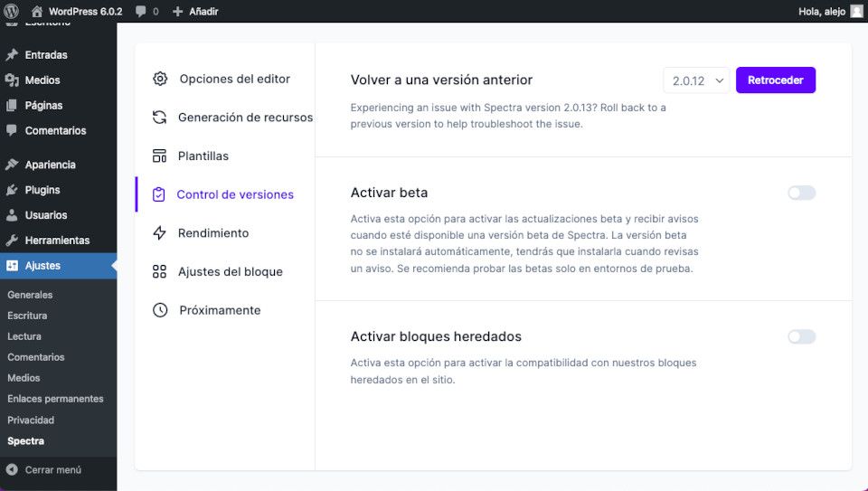Click the Usuarios person icon
The image size is (868, 491).
pyautogui.click(x=12, y=215)
